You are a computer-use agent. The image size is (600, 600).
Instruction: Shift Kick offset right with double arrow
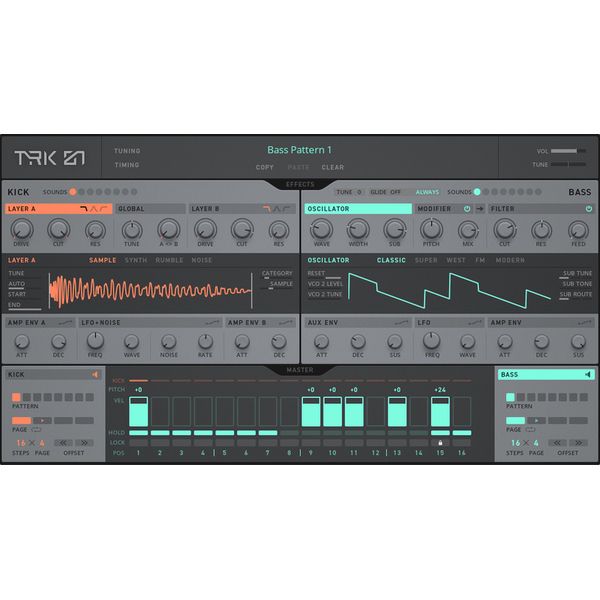(x=84, y=443)
